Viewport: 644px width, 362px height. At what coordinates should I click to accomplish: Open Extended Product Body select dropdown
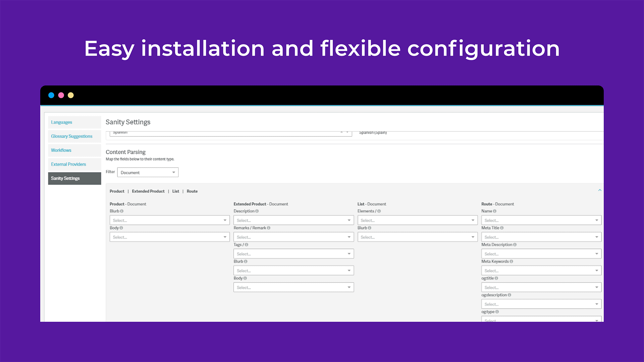click(293, 287)
